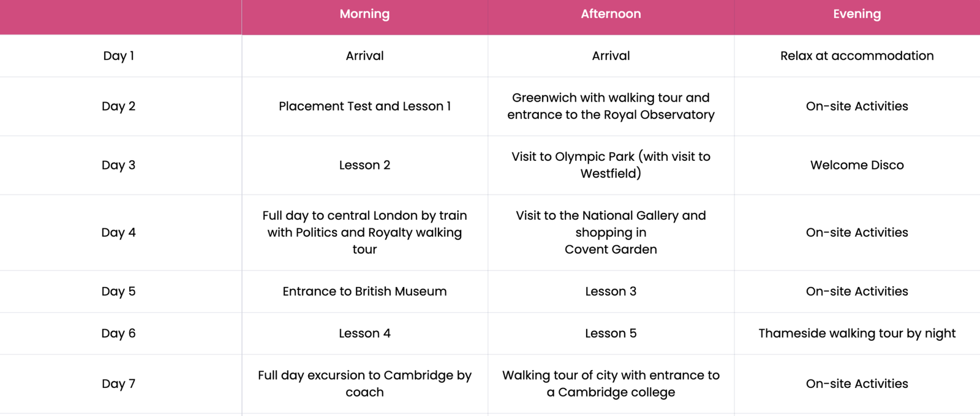Select the Day 4 row label

pos(118,232)
